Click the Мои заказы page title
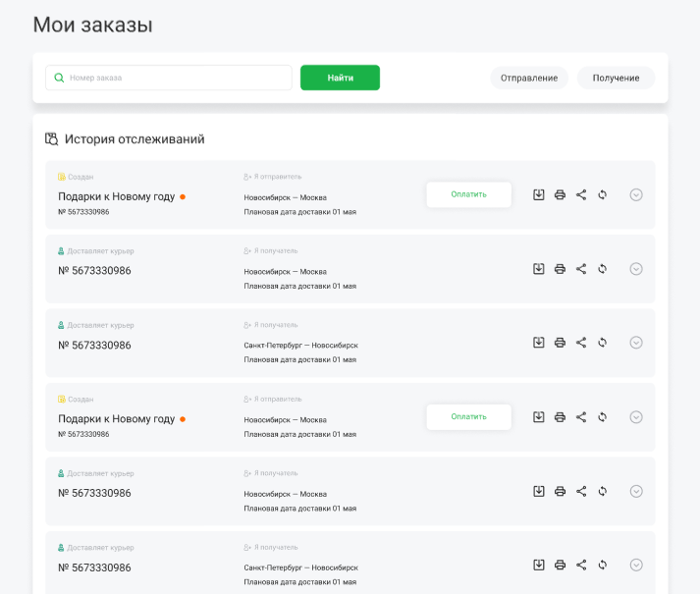 [93, 25]
